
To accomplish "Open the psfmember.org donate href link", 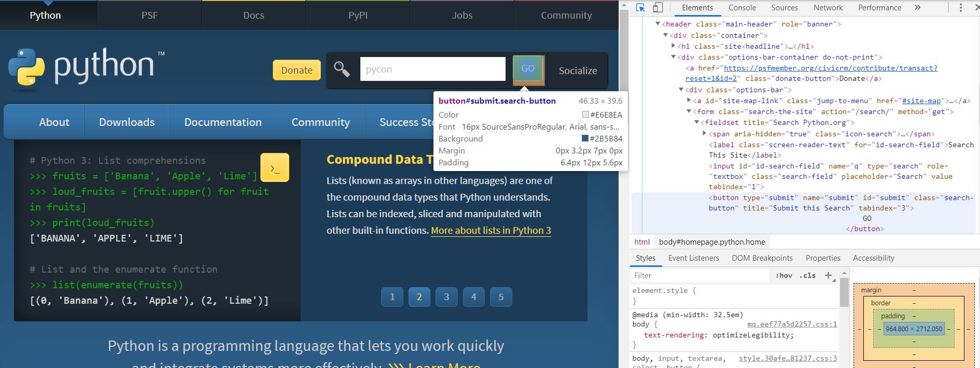I will pyautogui.click(x=831, y=68).
